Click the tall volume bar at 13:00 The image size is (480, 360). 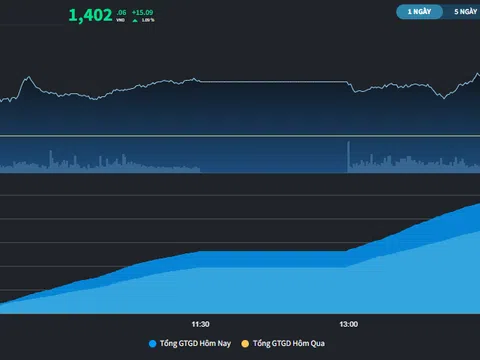tap(349, 157)
